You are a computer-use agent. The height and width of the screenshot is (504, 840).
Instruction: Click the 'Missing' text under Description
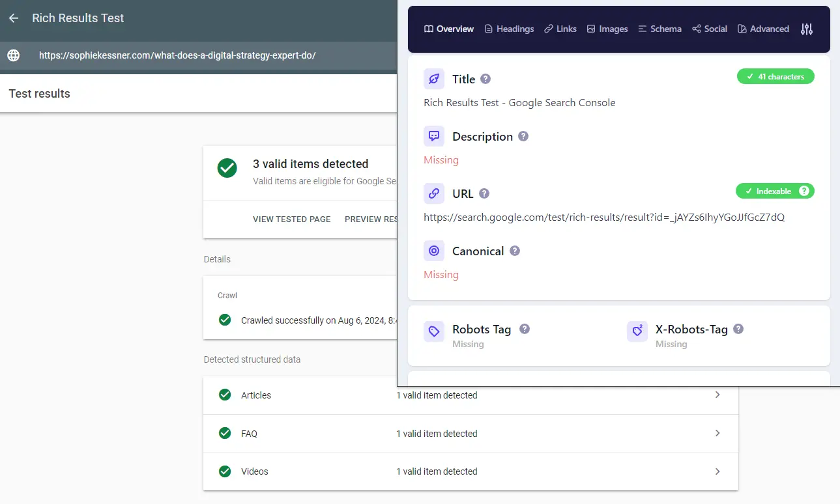[x=441, y=160]
